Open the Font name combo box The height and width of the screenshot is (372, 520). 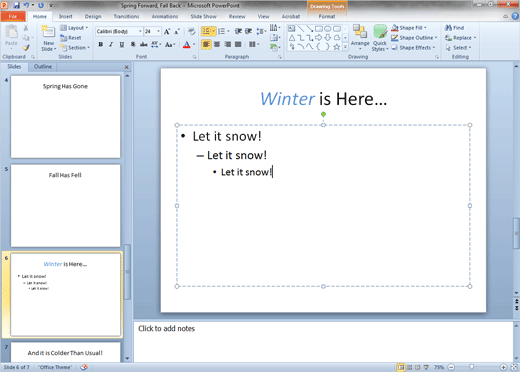click(x=119, y=31)
